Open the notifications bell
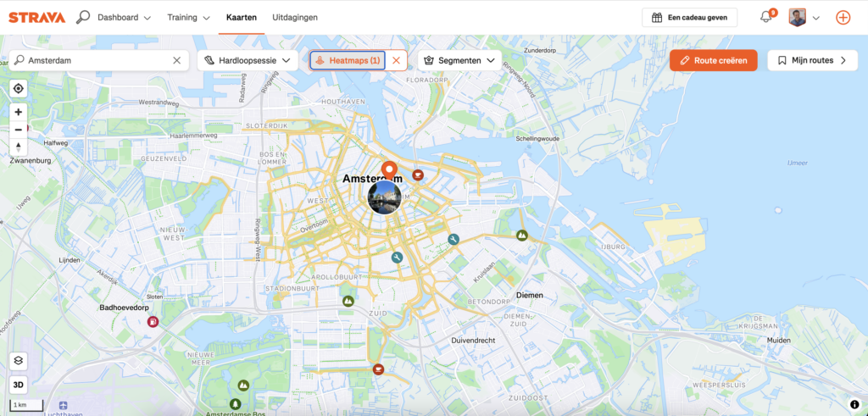The image size is (868, 416). coord(766,17)
